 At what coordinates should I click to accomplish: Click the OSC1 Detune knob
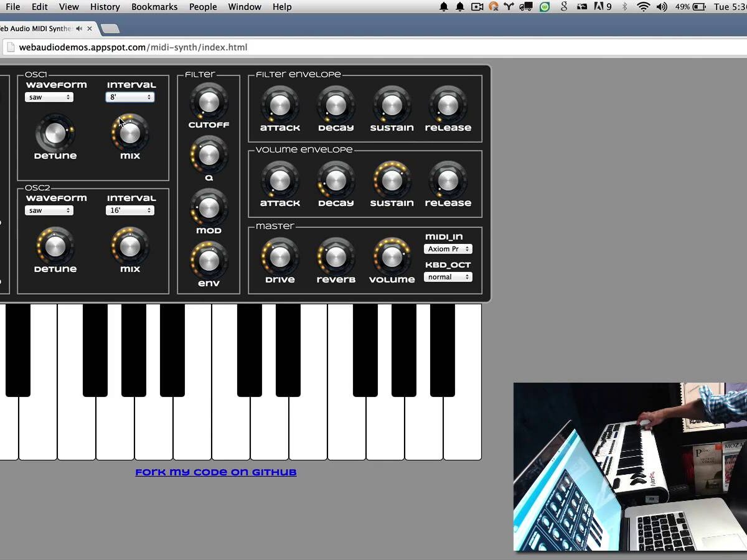tap(55, 133)
